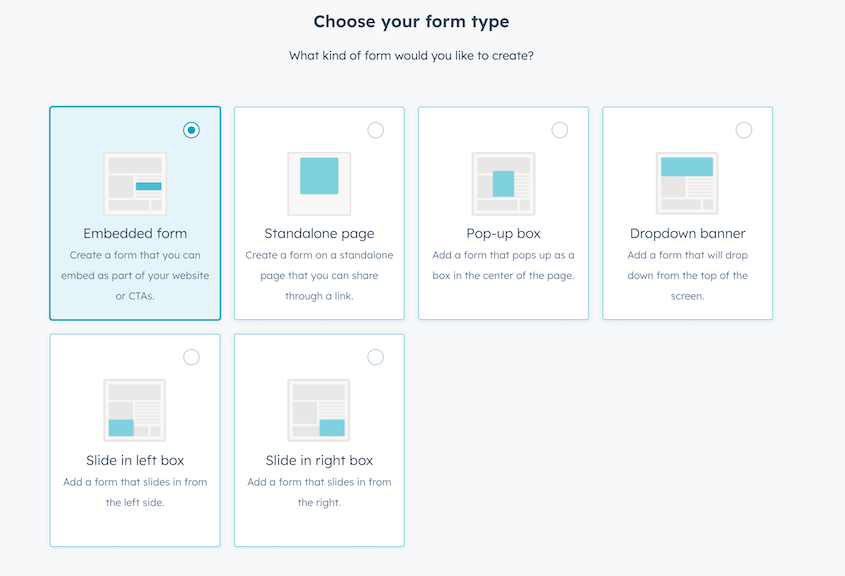Screen dimensions: 845x576
Task: Select the Slide in left box radio button
Action: tap(191, 356)
